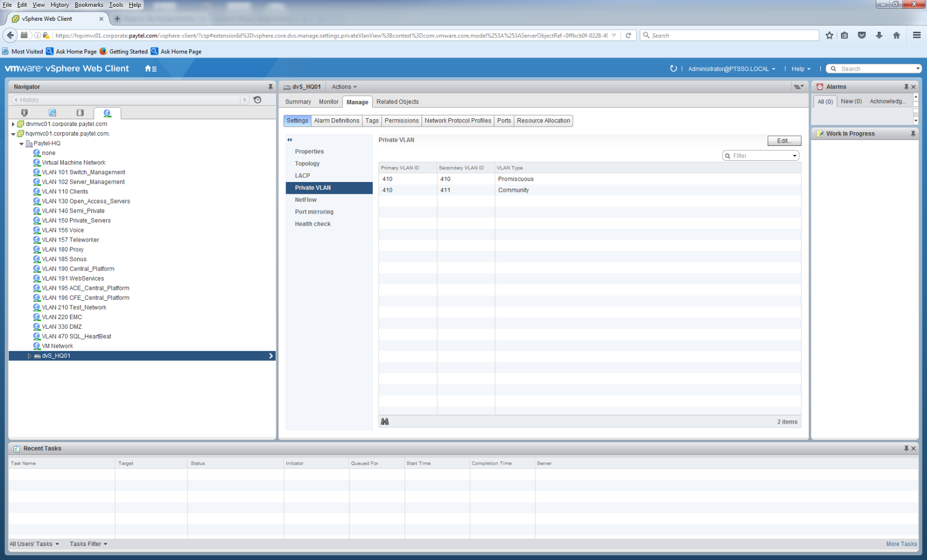Click the Find binoculars icon below the table

coord(385,422)
